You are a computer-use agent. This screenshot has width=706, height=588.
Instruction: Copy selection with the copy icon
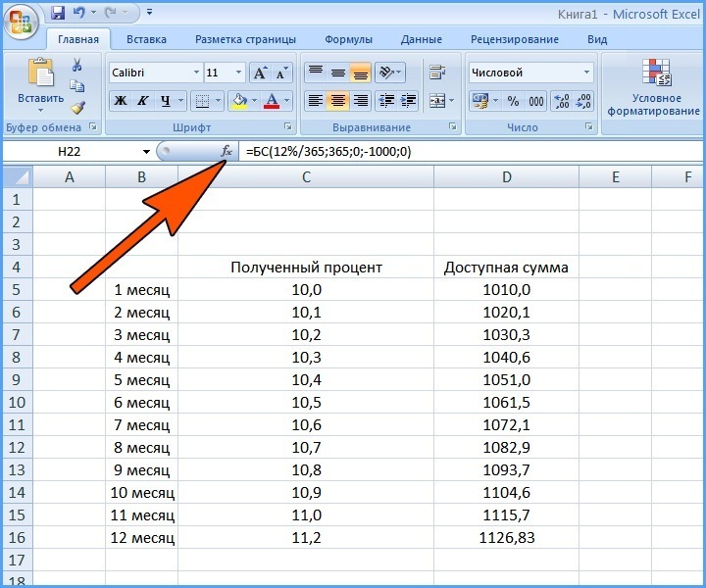(x=77, y=85)
